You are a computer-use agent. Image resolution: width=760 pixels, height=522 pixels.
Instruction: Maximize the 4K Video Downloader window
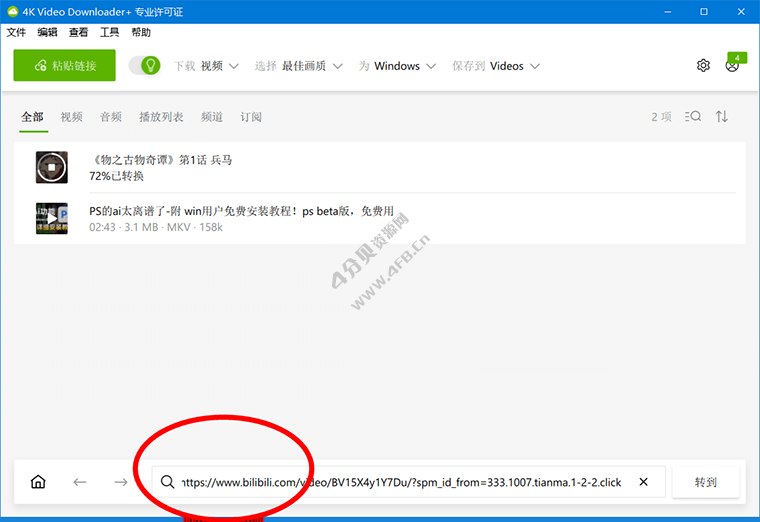coord(704,12)
